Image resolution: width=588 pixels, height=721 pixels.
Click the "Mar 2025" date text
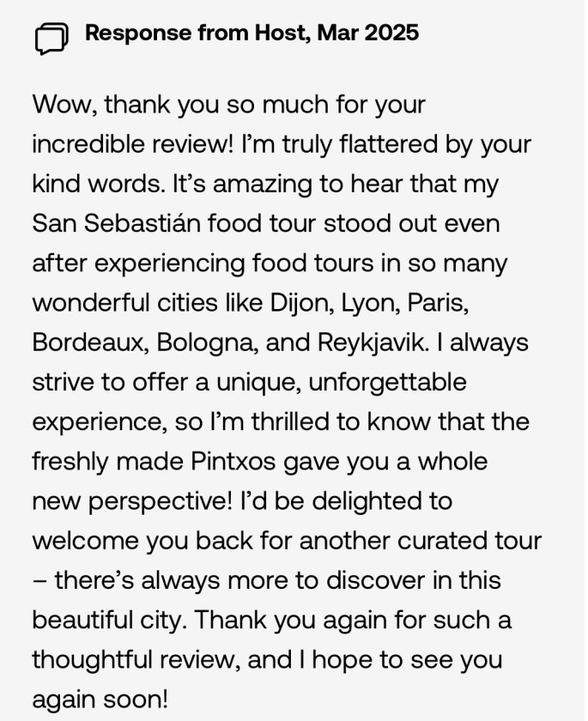367,33
